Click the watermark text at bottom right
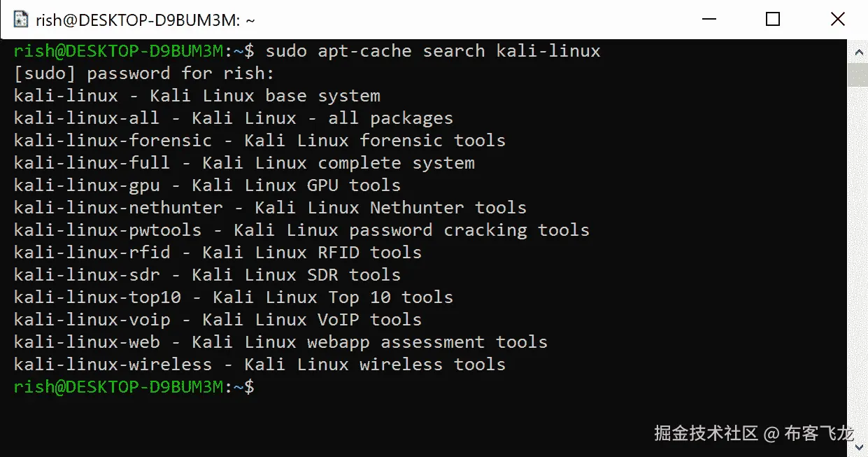The height and width of the screenshot is (457, 868). [753, 434]
